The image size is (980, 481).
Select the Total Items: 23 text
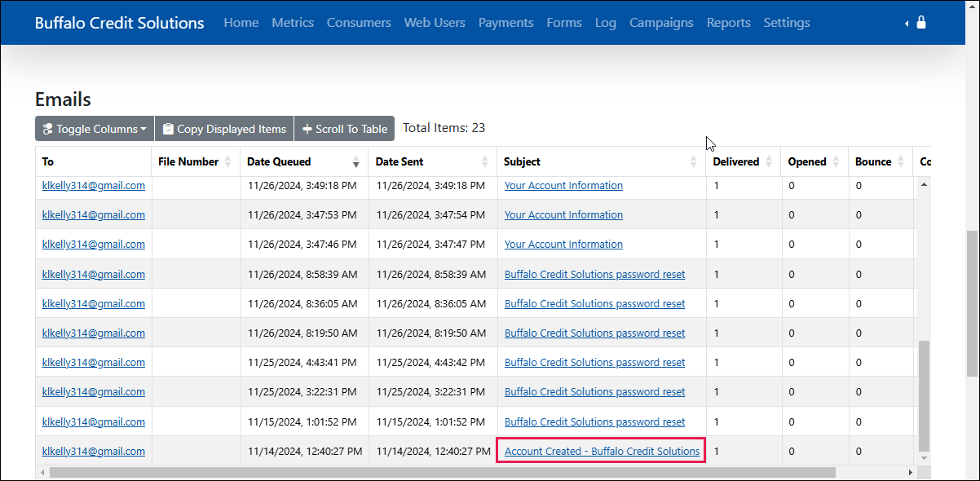click(x=444, y=128)
